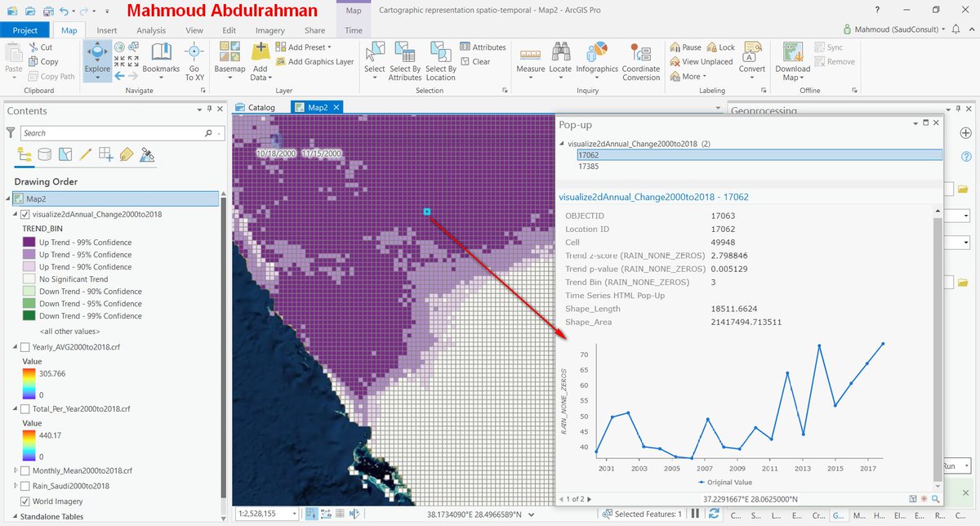Close the Map2 view tab

(x=336, y=107)
